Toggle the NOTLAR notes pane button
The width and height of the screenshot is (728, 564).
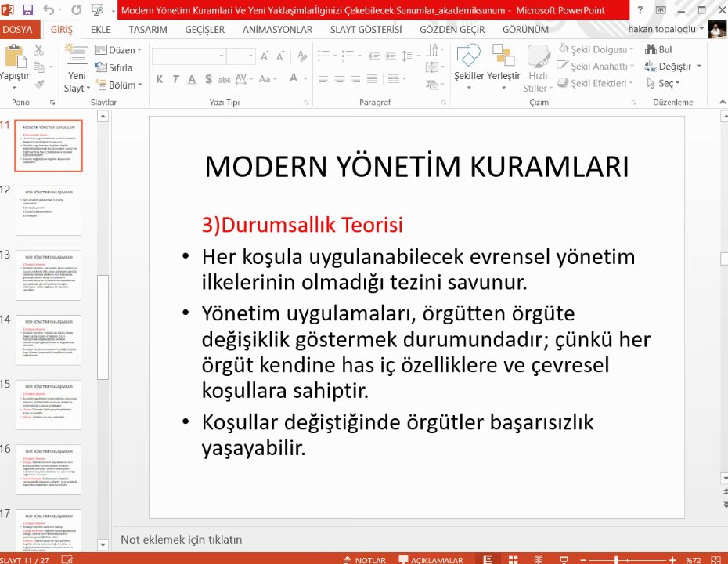(365, 559)
